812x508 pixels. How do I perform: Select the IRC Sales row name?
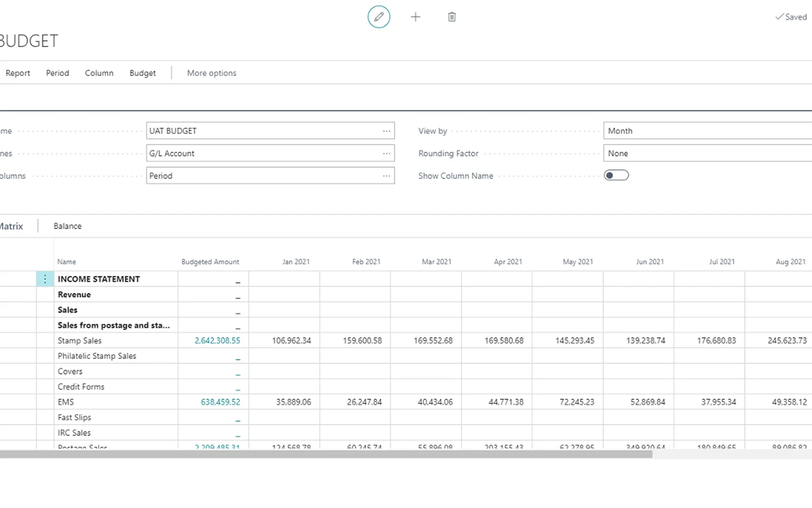74,432
